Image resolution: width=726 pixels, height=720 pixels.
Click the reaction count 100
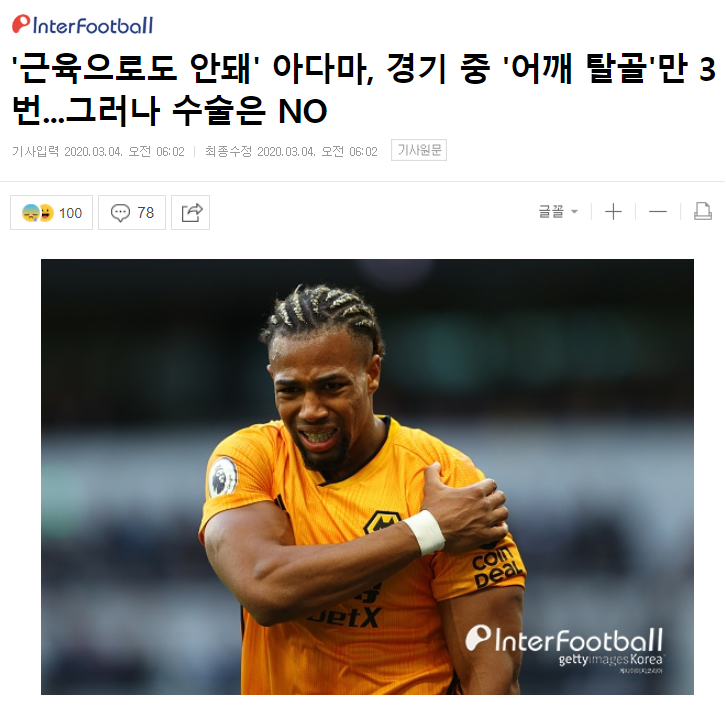click(x=70, y=213)
